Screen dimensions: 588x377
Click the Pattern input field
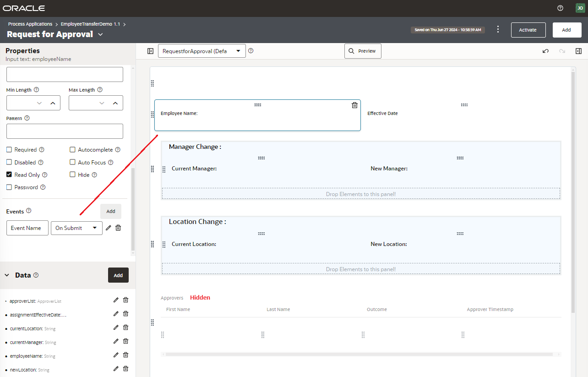pos(65,131)
